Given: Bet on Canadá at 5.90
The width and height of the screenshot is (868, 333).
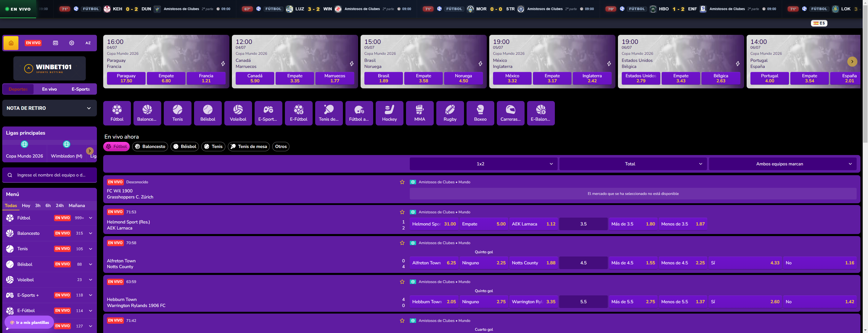Looking at the screenshot, I should tap(255, 78).
